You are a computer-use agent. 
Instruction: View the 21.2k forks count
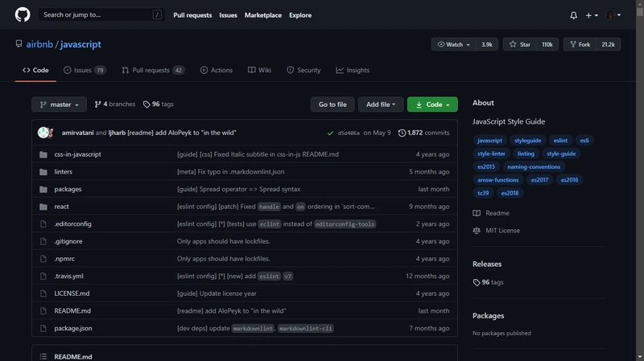click(x=609, y=44)
